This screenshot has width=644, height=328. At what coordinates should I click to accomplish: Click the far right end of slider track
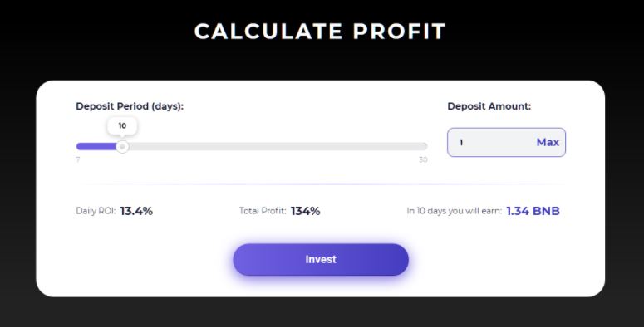coord(425,146)
